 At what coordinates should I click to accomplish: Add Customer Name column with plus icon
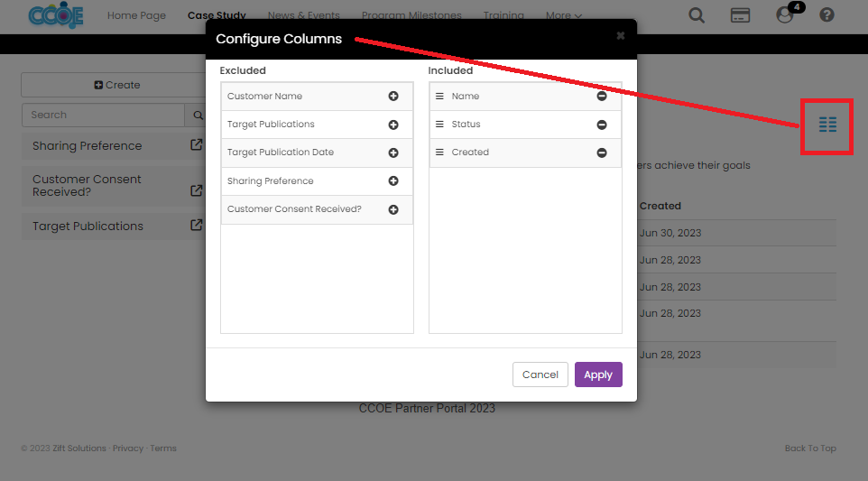coord(393,97)
